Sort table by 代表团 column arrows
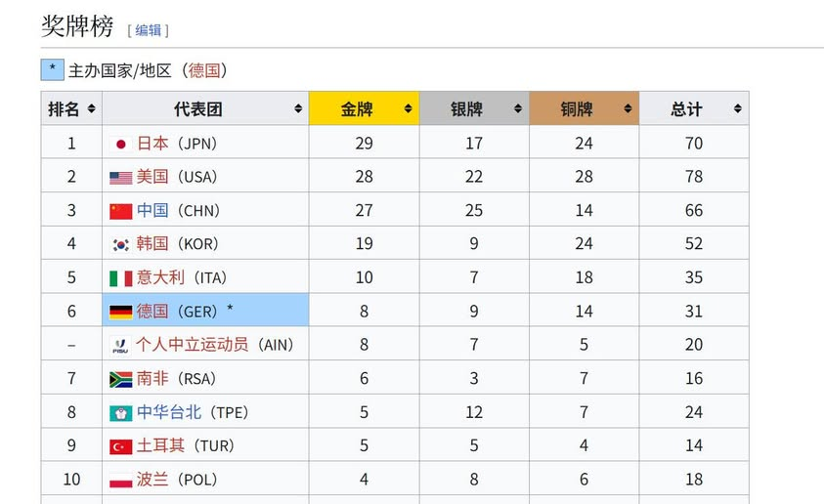Viewport: 824px width, 504px height. point(298,108)
